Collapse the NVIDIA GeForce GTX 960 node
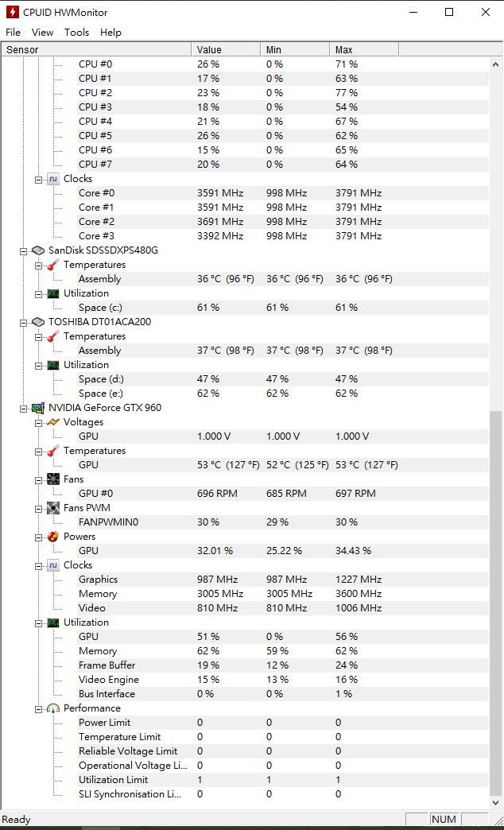 click(x=23, y=408)
